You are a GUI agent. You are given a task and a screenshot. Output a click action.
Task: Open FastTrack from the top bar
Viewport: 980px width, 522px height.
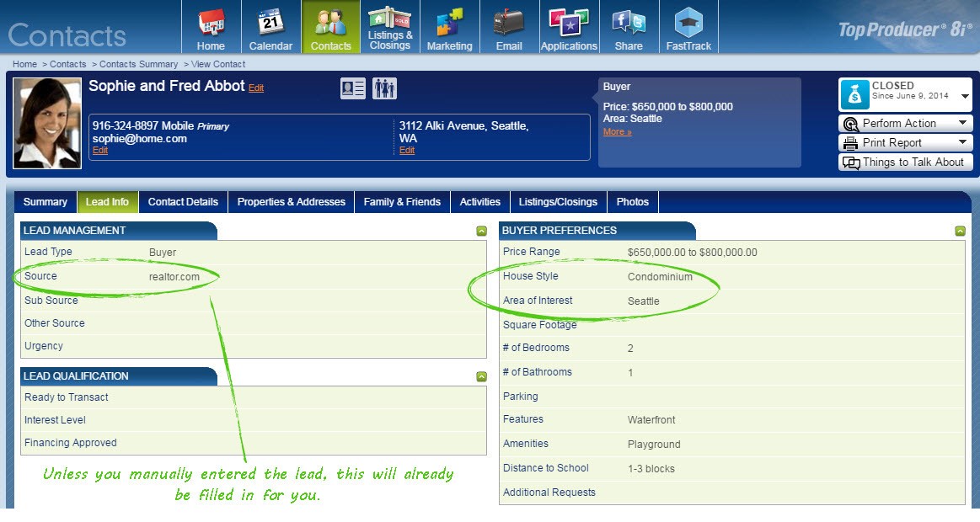click(x=688, y=26)
